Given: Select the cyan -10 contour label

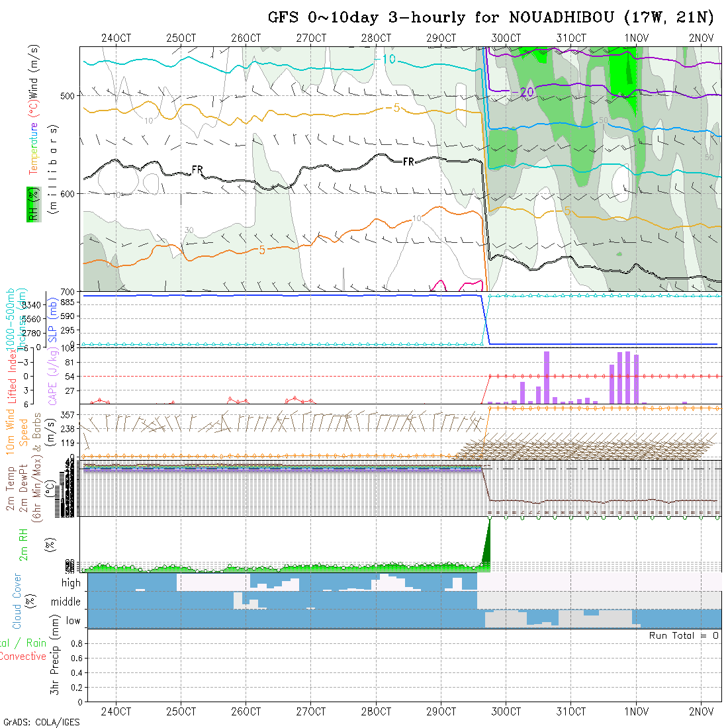Looking at the screenshot, I should [388, 60].
